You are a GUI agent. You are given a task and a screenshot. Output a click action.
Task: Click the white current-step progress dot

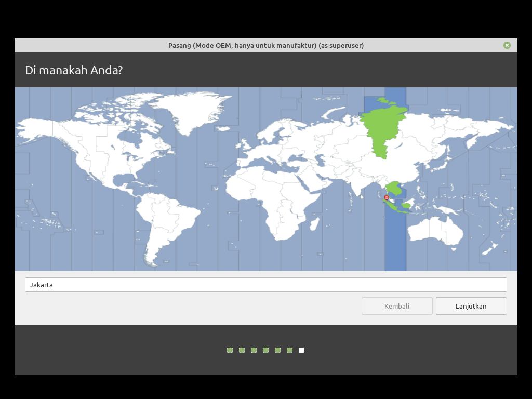[x=302, y=350]
